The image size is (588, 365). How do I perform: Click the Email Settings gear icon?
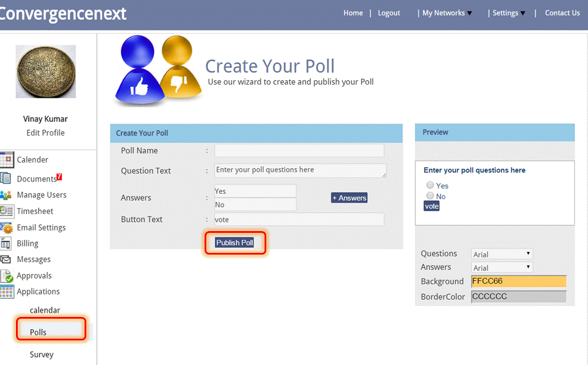[x=6, y=228]
